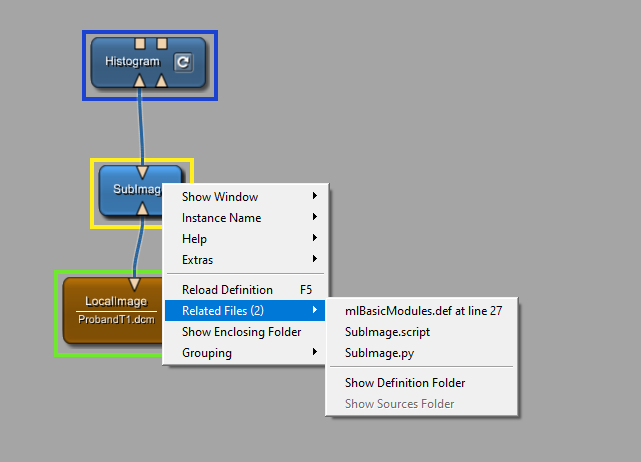Click Histogram's right triangle input connector

161,80
